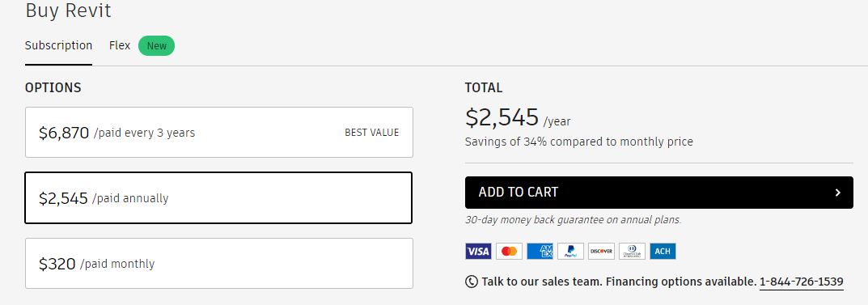Open the Flex tab
The image size is (868, 305).
coord(120,45)
